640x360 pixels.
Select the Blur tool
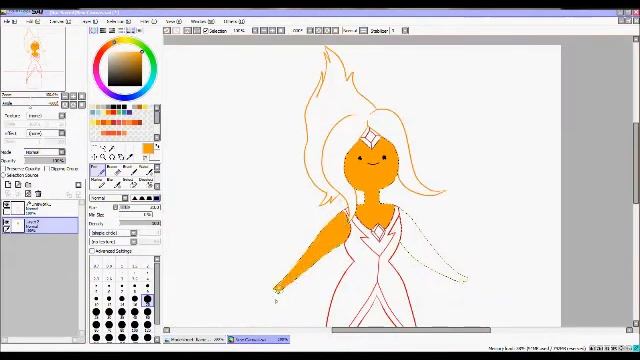[113, 183]
